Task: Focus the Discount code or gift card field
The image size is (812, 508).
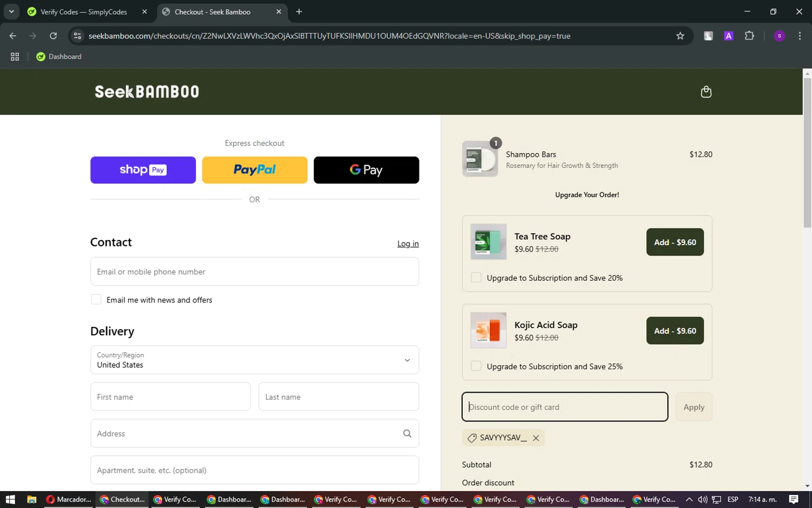Action: 565,407
